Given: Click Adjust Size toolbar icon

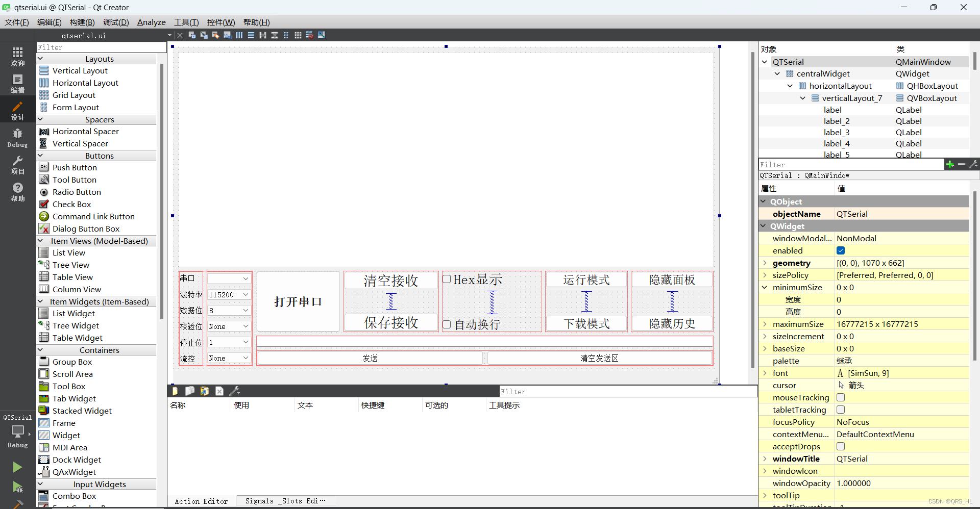Looking at the screenshot, I should [321, 35].
